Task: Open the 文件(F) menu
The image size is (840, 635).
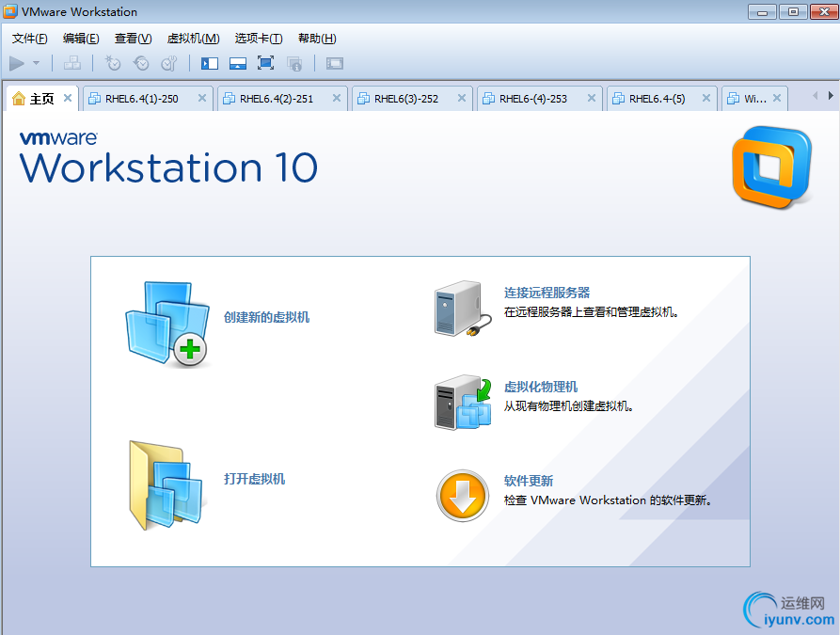Action: [x=29, y=39]
